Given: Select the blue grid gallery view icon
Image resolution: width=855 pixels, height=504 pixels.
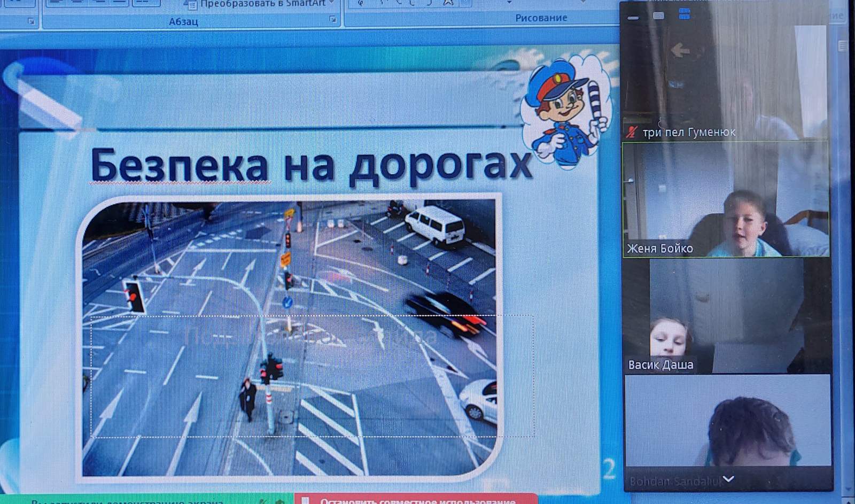Looking at the screenshot, I should tap(684, 14).
